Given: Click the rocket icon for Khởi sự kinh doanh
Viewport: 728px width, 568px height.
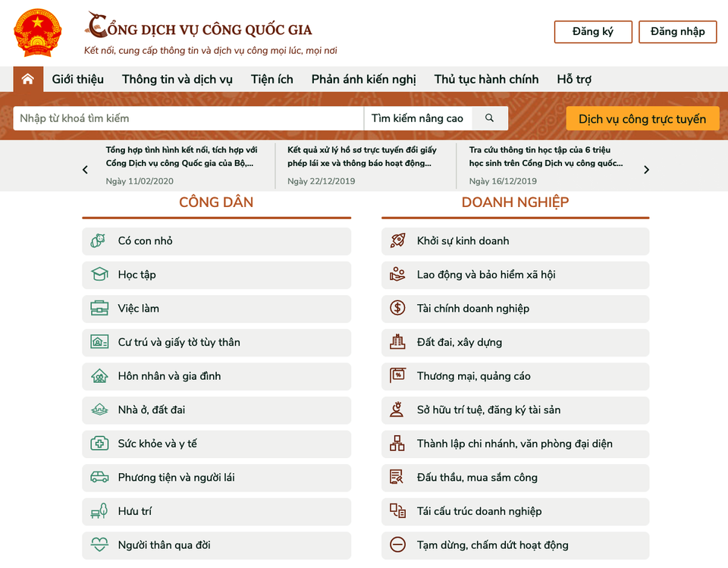Looking at the screenshot, I should tap(397, 240).
